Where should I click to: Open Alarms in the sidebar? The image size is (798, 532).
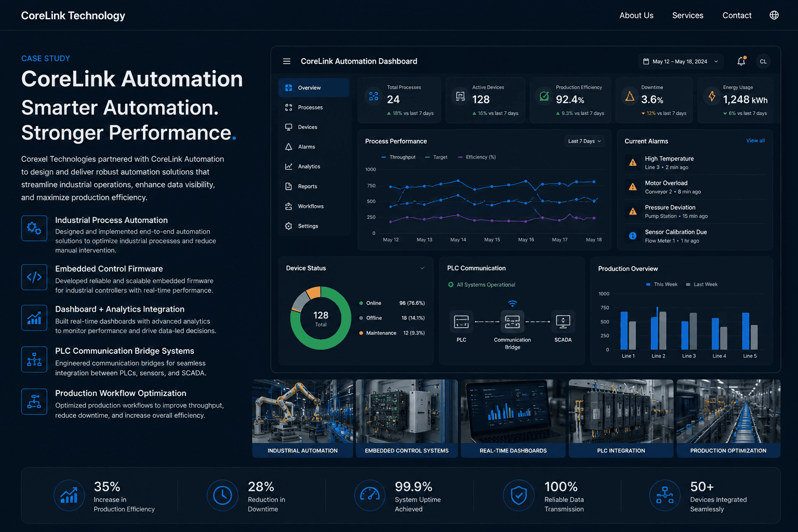pyautogui.click(x=314, y=147)
